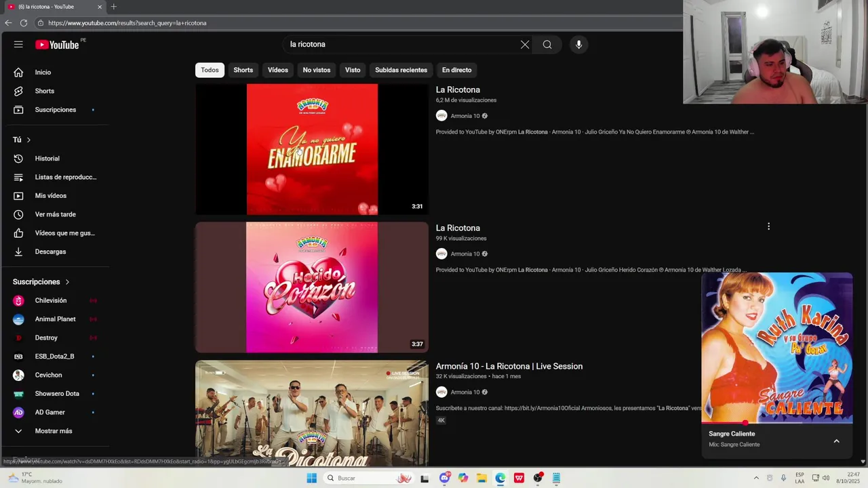Screen dimensions: 868x488
Task: Select the Subidas recientes filter chip
Action: (401, 70)
